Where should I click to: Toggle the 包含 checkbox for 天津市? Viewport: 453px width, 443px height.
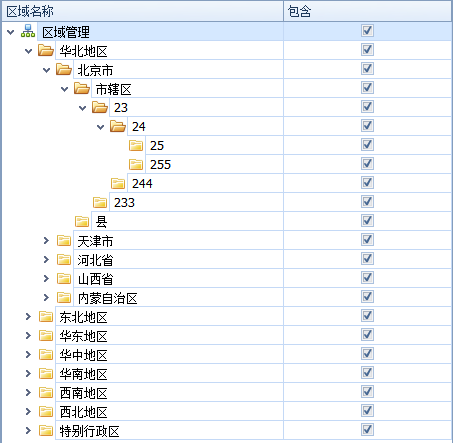pyautogui.click(x=367, y=240)
